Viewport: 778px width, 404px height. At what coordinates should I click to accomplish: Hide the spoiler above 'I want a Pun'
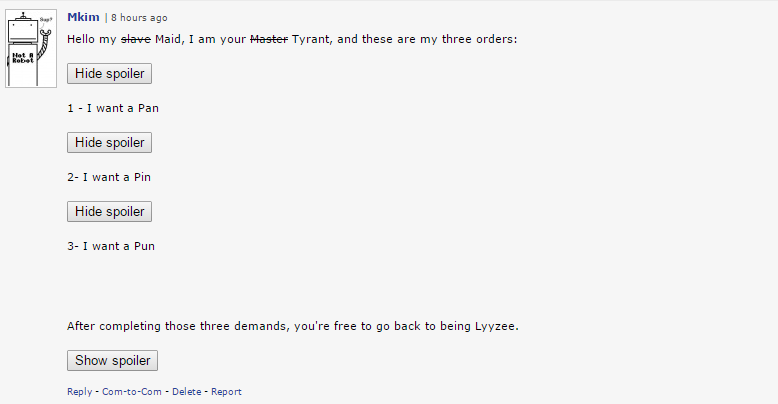click(109, 212)
